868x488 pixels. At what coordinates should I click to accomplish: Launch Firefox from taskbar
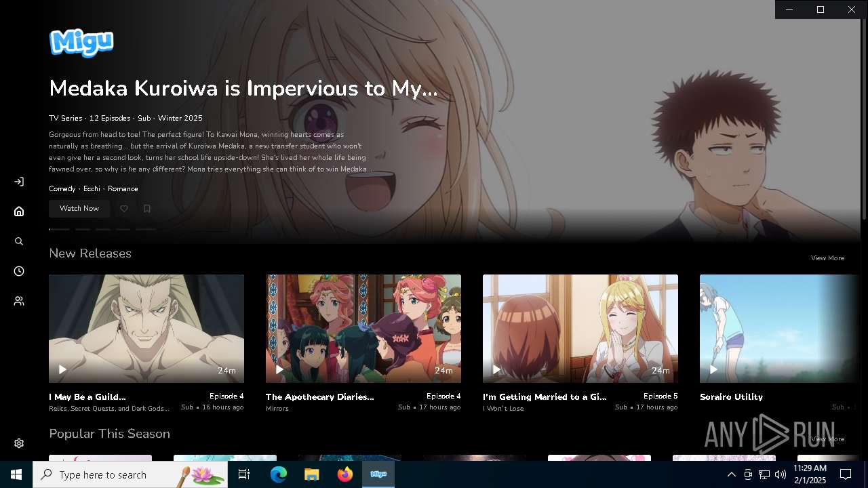point(345,474)
